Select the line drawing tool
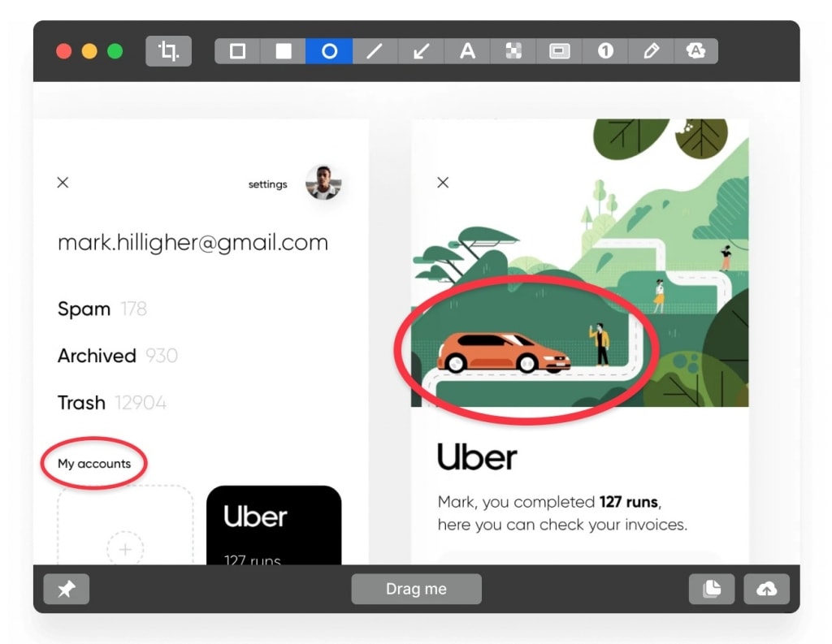This screenshot has width=832, height=644. (x=375, y=51)
